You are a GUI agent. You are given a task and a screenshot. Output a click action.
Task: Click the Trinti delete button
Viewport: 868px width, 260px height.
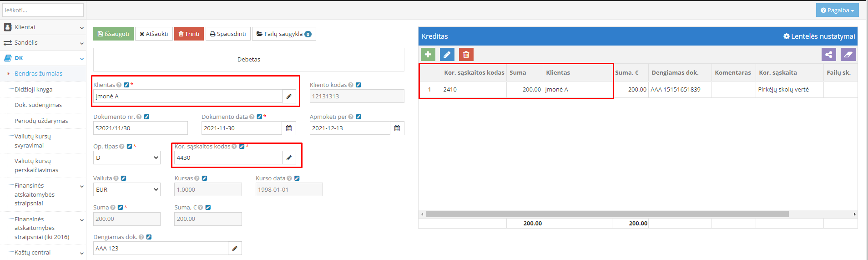(189, 34)
